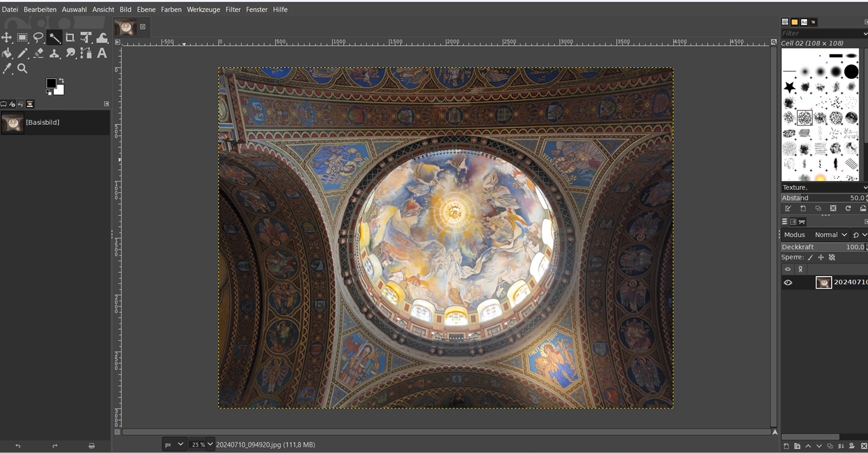Open the Bearbeiten menu

point(40,9)
